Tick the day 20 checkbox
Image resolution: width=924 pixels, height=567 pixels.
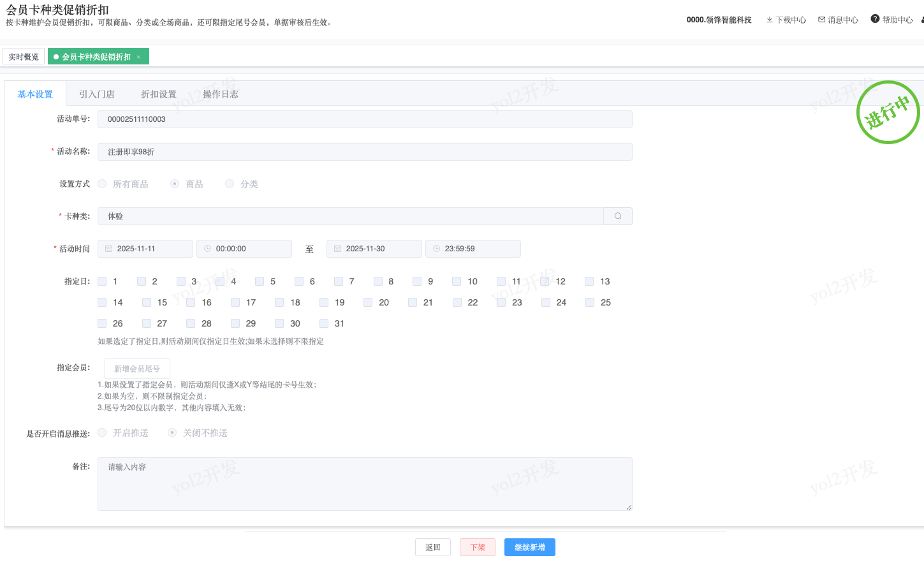click(368, 302)
